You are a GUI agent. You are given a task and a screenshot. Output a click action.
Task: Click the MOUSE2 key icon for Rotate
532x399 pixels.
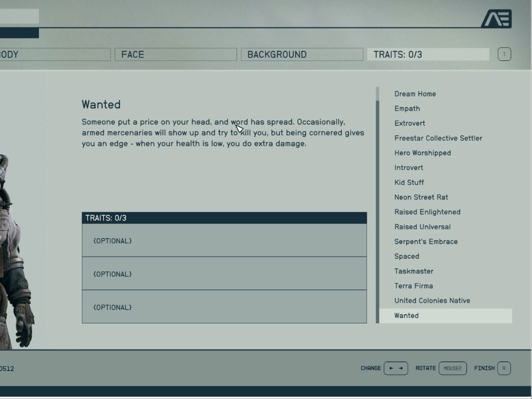(452, 368)
